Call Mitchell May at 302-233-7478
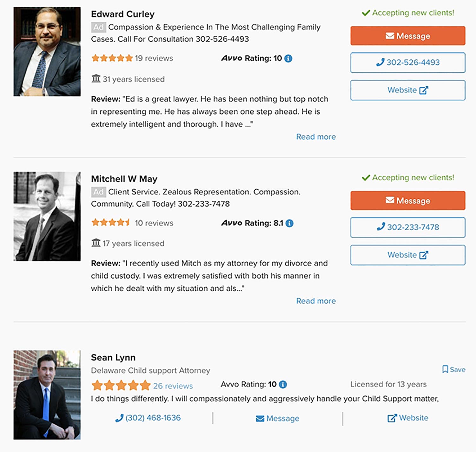Image resolution: width=476 pixels, height=452 pixels. pos(408,227)
